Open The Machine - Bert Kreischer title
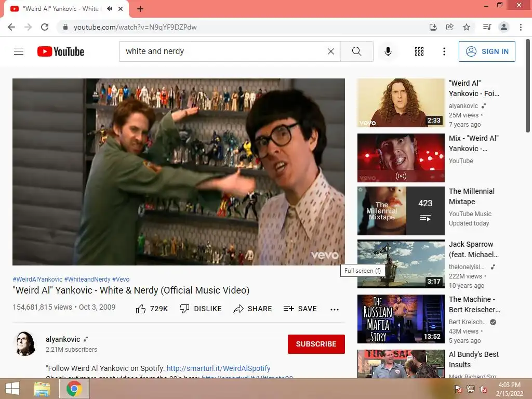The height and width of the screenshot is (399, 532). click(474, 304)
